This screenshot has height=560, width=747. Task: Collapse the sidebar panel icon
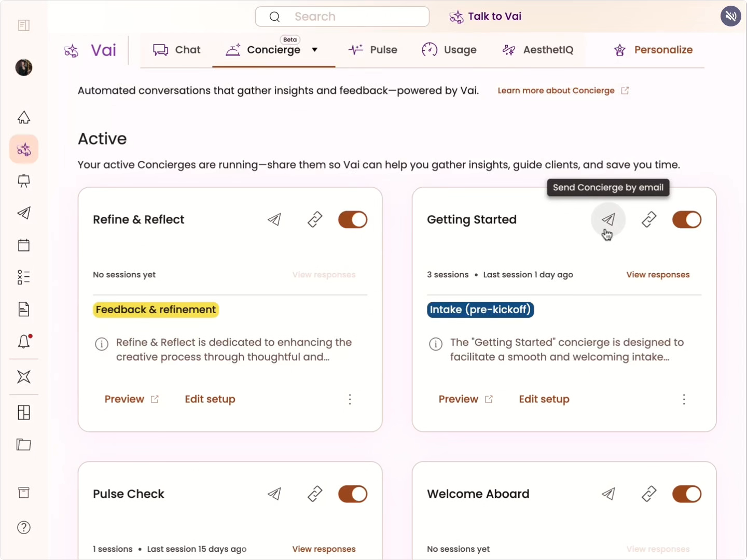[x=24, y=25]
